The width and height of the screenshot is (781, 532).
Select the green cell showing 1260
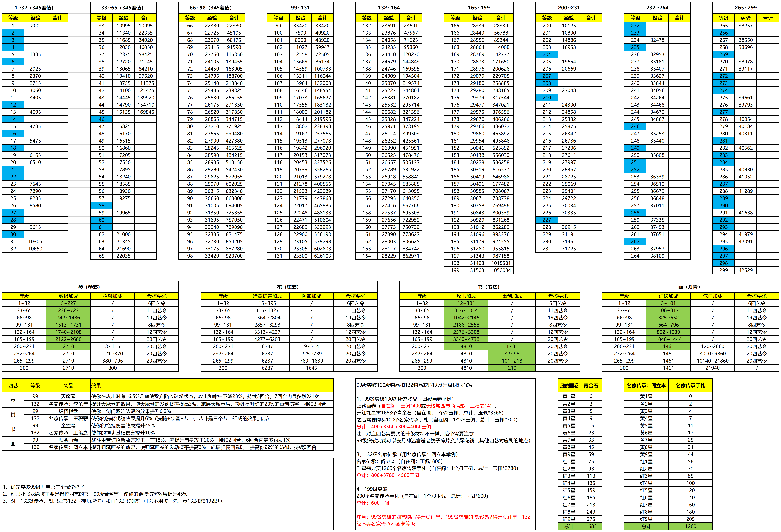(690, 526)
